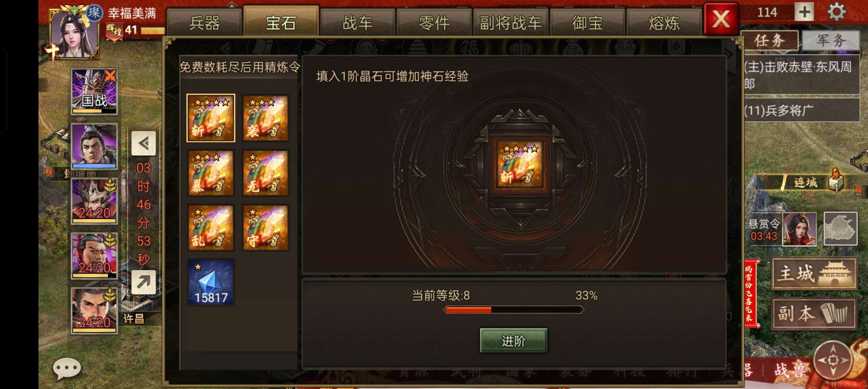Switch to the 战车 tab
868x389 pixels.
tap(358, 22)
